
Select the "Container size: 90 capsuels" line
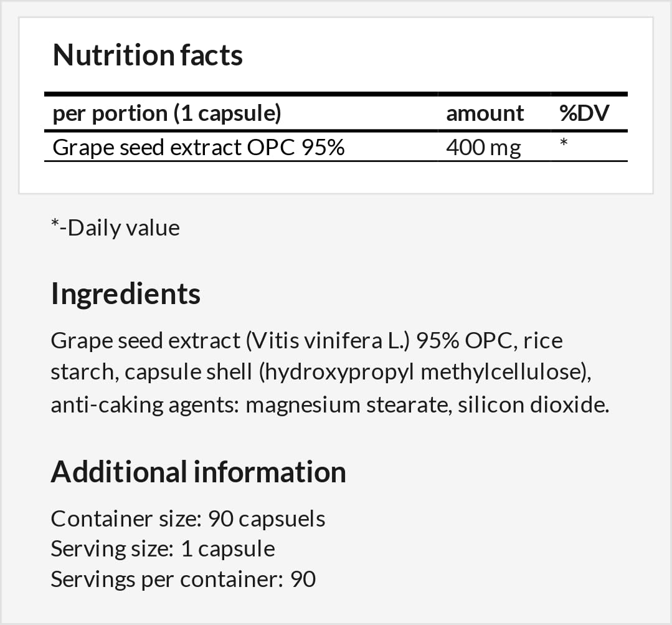pos(187,518)
